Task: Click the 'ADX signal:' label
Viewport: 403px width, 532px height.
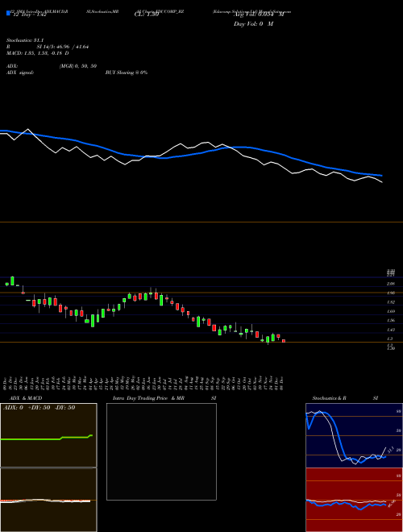Action: [20, 73]
